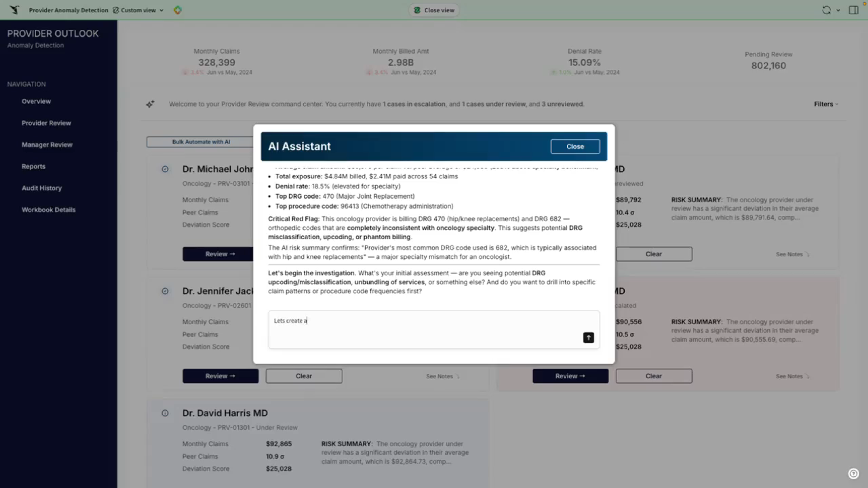The width and height of the screenshot is (868, 488).
Task: Open Workbook Details in navigation
Action: point(49,210)
